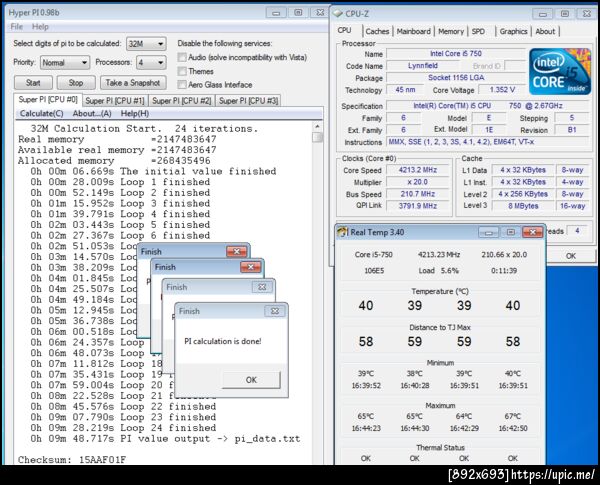Click the Real Temp title bar icon
This screenshot has width=600, height=485.
[342, 232]
